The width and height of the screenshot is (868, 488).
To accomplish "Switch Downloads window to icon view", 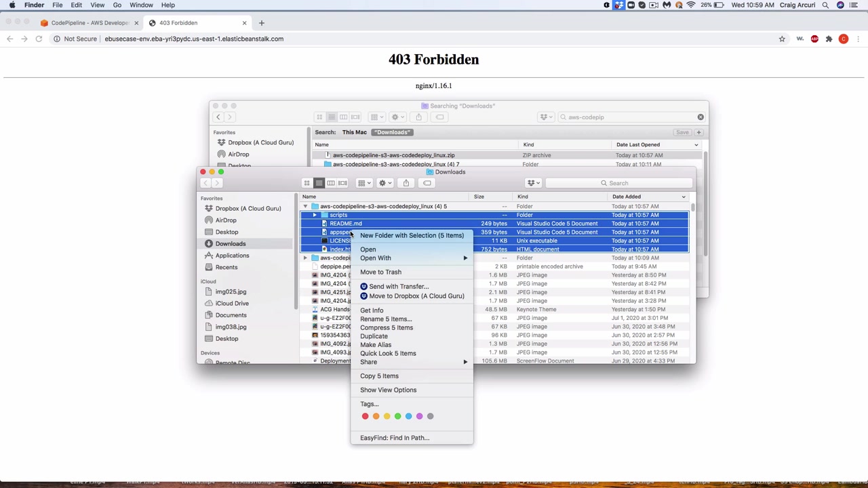I will pos(307,183).
